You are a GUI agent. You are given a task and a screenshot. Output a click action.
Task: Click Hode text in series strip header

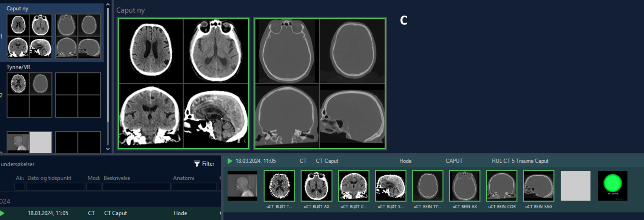click(x=405, y=161)
